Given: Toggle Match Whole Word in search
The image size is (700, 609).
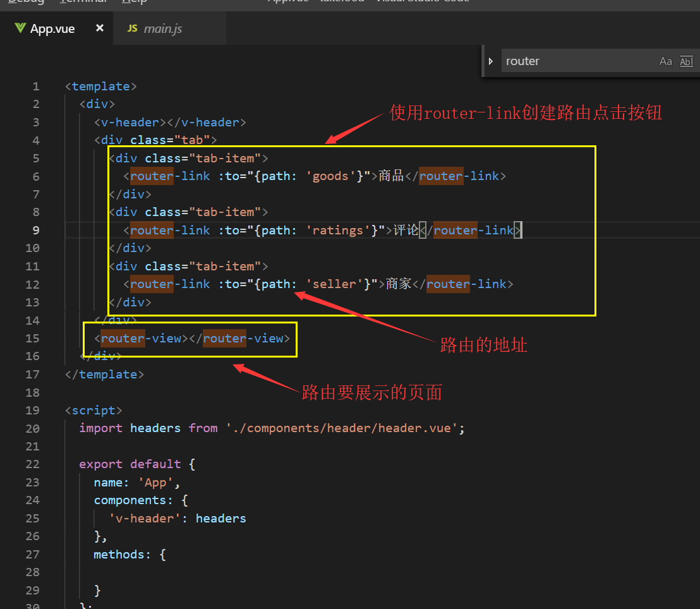Looking at the screenshot, I should pos(686,61).
